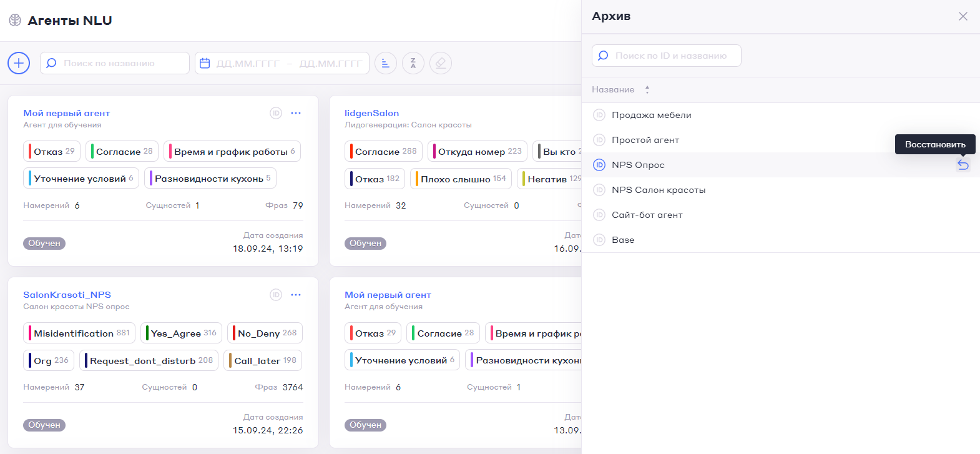Select Простой агент in archive list
This screenshot has height=454, width=980.
pos(645,140)
